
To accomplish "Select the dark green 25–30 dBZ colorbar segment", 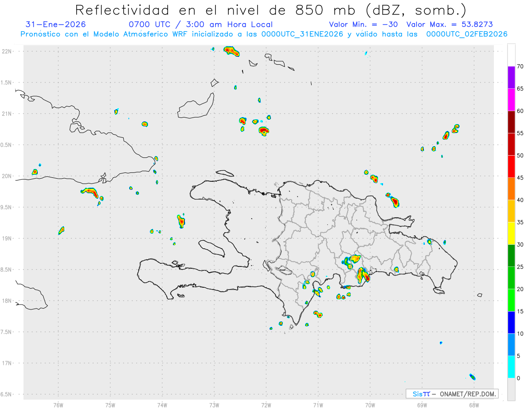I will coord(511,256).
